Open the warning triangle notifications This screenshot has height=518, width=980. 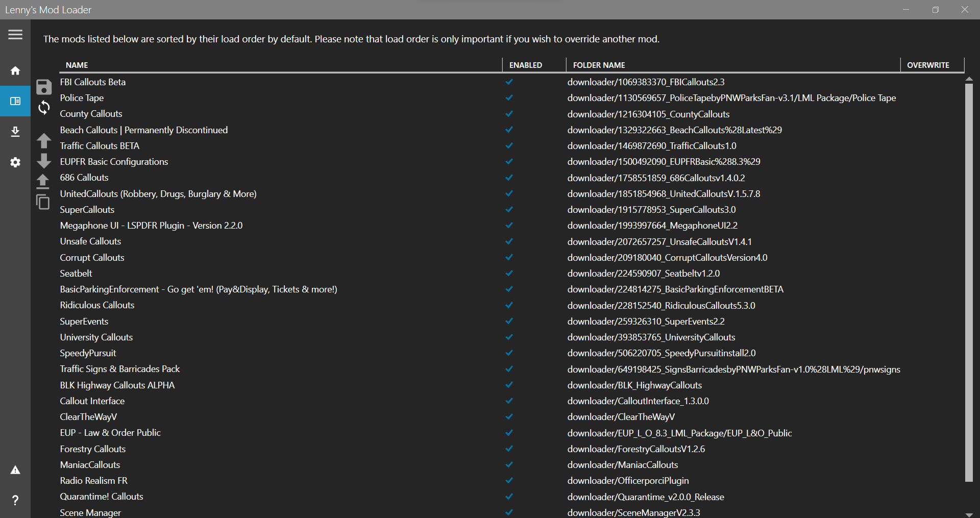(x=15, y=470)
